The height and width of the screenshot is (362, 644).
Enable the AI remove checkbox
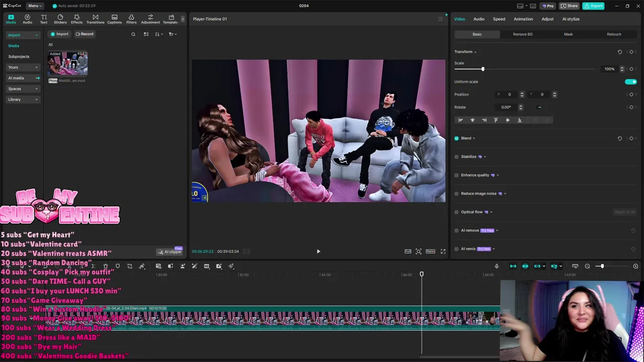click(457, 230)
